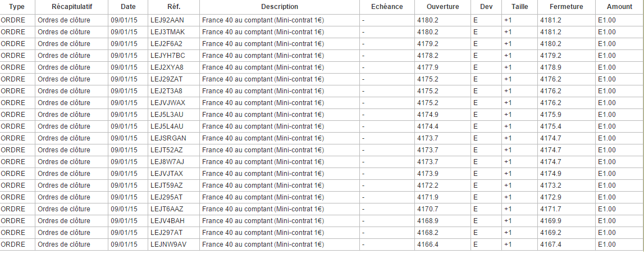Click the opening price 4177.9

coord(428,67)
